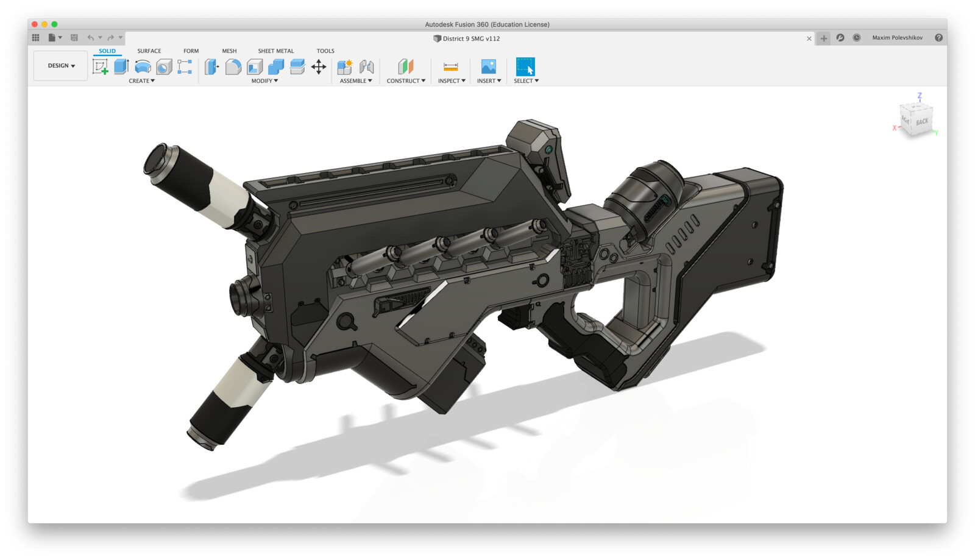Screen dimensions: 975x560
Task: Select the Fillet tool
Action: point(233,66)
